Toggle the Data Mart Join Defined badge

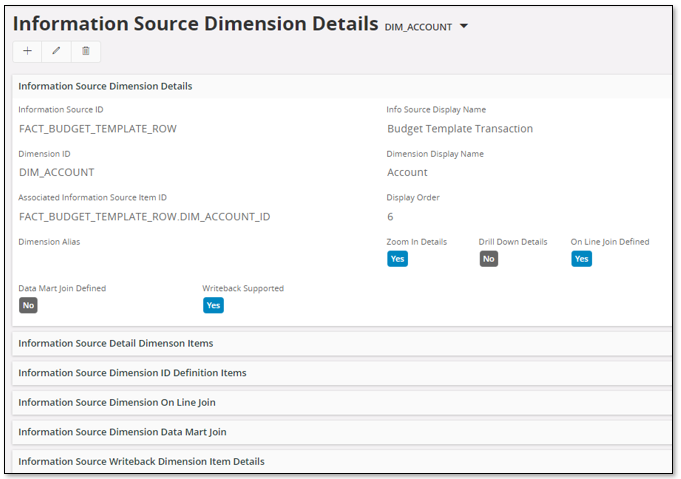point(28,305)
